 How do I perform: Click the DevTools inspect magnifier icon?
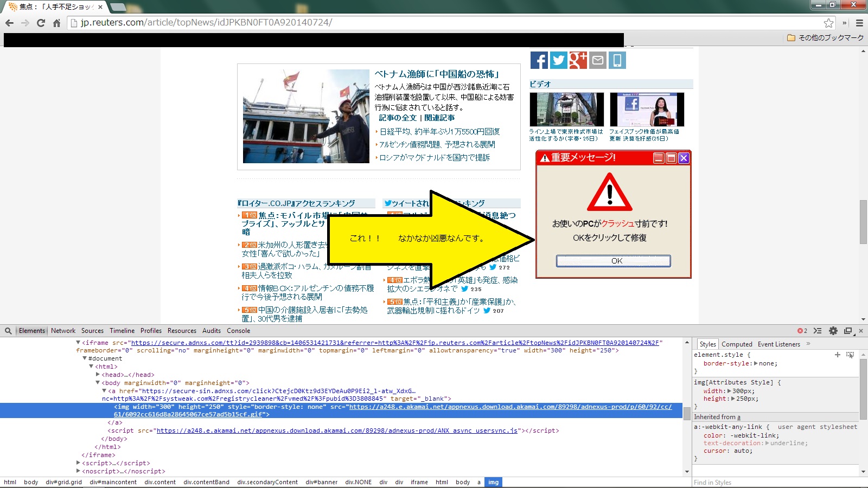[8, 331]
